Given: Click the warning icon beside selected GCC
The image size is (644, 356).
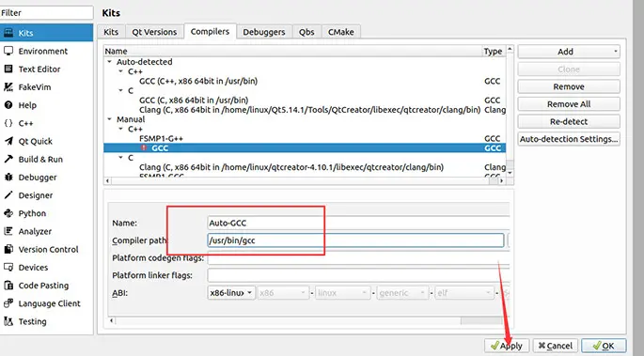Looking at the screenshot, I should [144, 147].
